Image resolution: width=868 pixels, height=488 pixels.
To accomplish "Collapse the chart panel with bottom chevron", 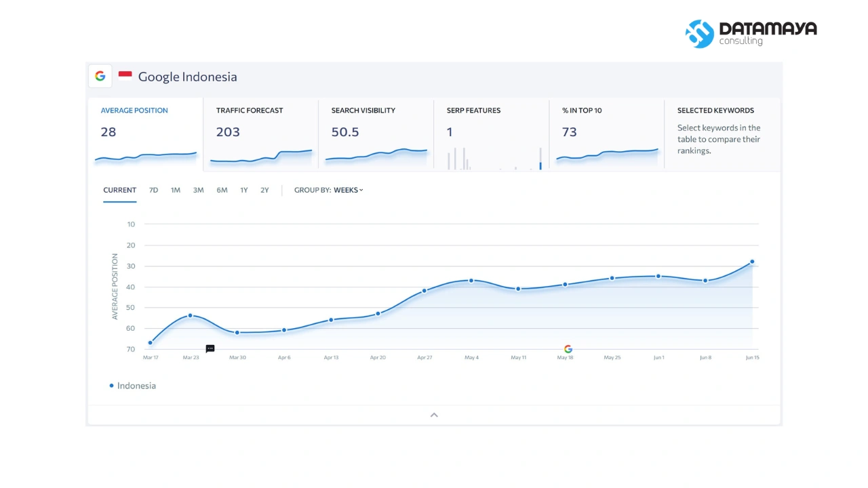I will pos(434,415).
